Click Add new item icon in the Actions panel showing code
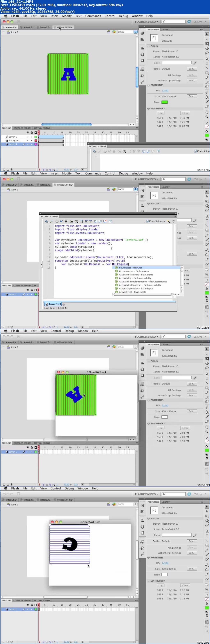The image size is (210, 644). pos(46,221)
